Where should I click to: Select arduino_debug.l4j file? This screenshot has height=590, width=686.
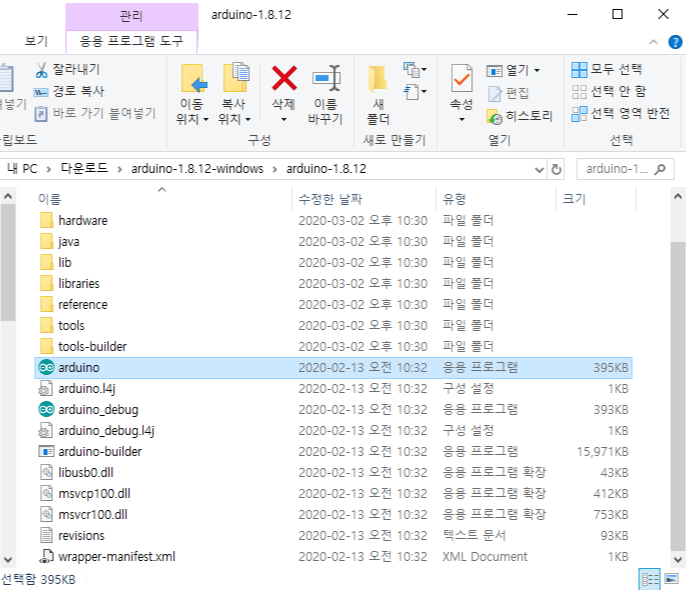[333, 430]
